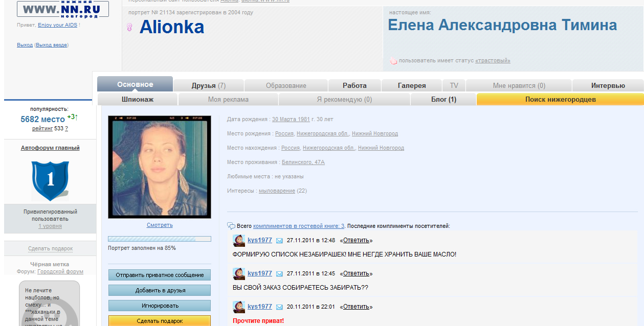
Task: Click the «трастовый» status link
Action: point(493,60)
